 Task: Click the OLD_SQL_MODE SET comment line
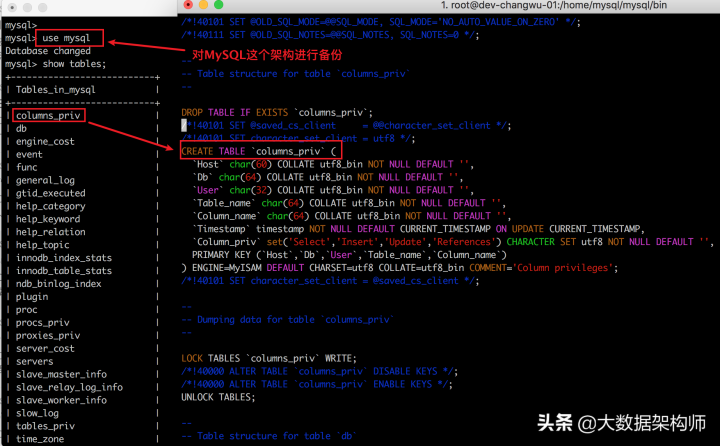[381, 22]
